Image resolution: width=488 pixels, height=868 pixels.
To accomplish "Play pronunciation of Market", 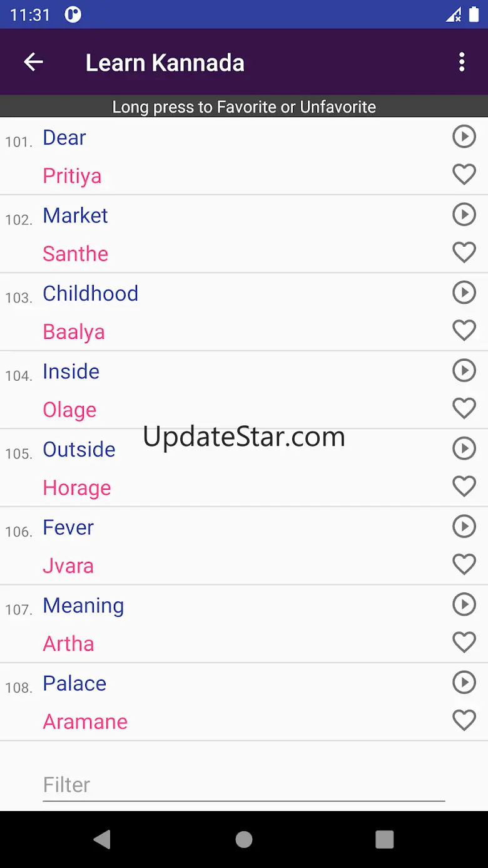I will pos(464,214).
